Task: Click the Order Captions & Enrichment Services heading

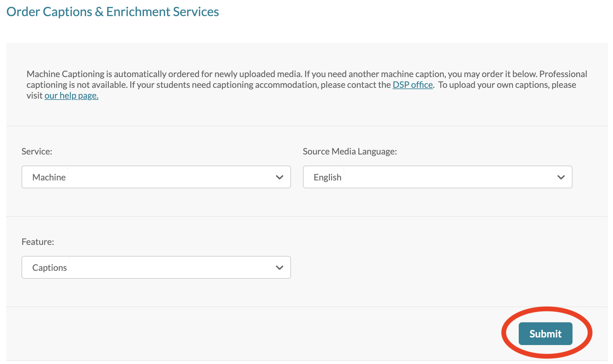Action: [113, 11]
